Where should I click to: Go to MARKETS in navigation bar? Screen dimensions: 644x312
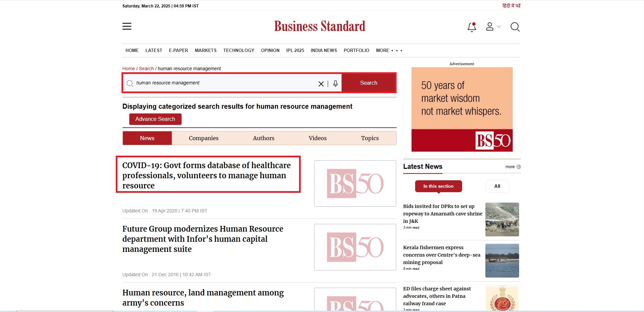click(x=206, y=50)
